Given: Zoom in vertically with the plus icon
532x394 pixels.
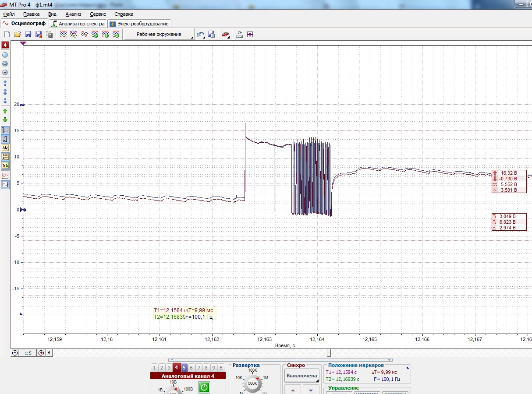Looking at the screenshot, I should click(x=5, y=73).
